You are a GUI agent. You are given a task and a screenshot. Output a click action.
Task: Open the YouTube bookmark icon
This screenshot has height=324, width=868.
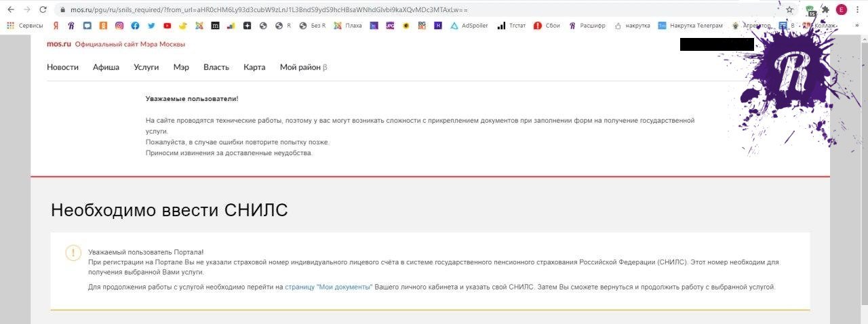pos(167,26)
